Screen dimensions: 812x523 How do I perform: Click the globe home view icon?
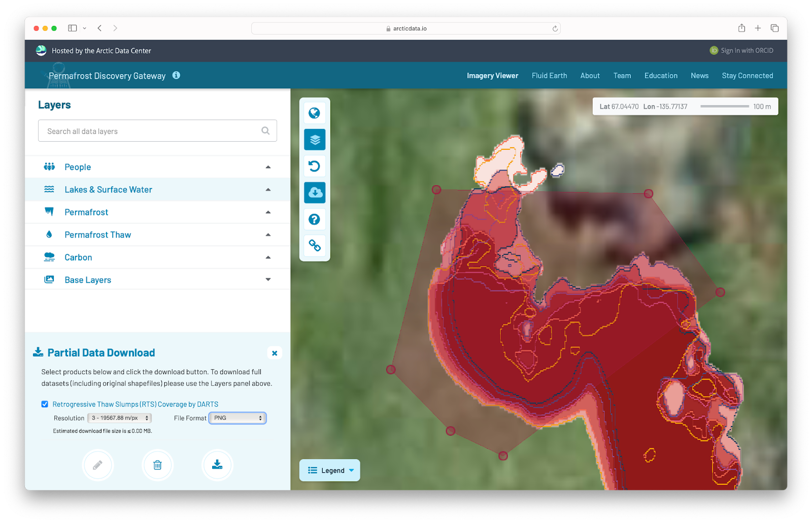315,113
